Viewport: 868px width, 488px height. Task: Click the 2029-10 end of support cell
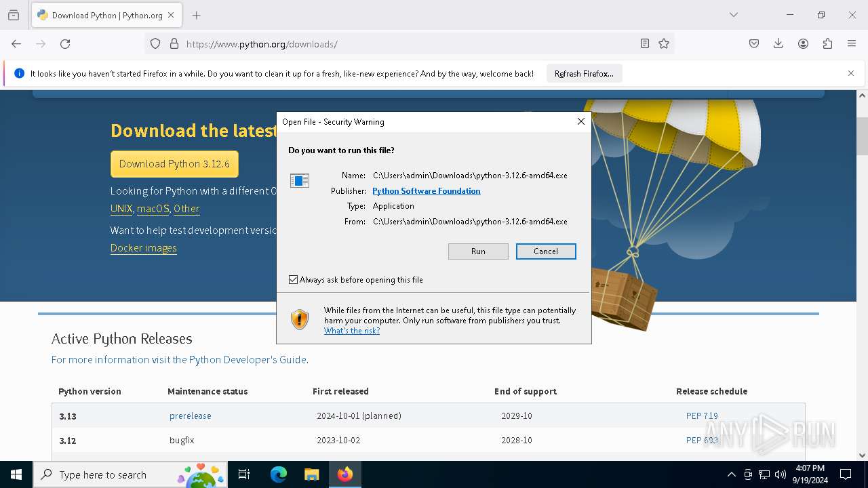click(517, 416)
